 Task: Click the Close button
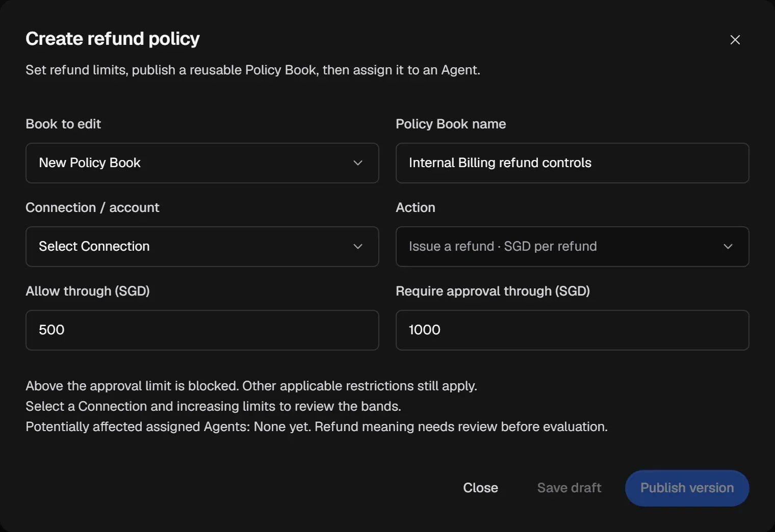click(480, 488)
